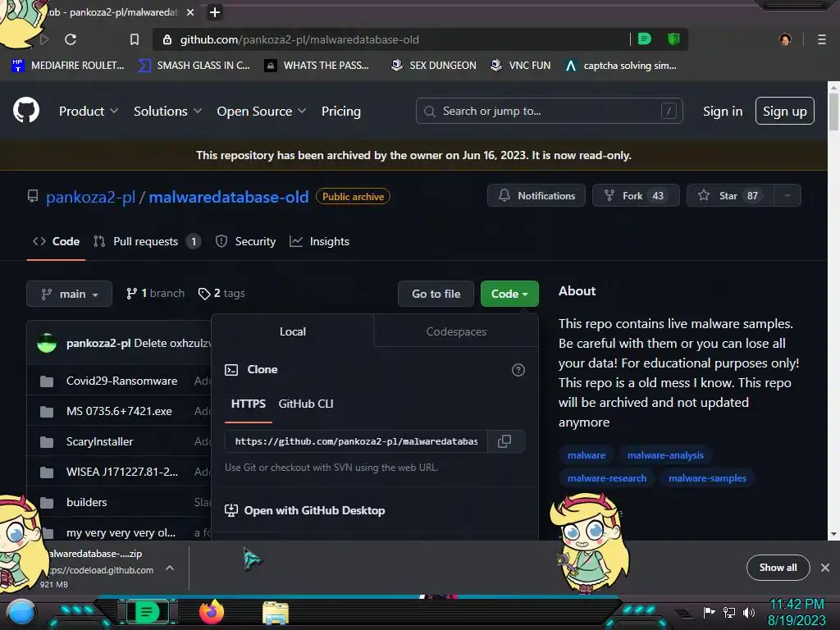Close the malwaredatabase browser tab
Screen dimensions: 840x630
190,12
